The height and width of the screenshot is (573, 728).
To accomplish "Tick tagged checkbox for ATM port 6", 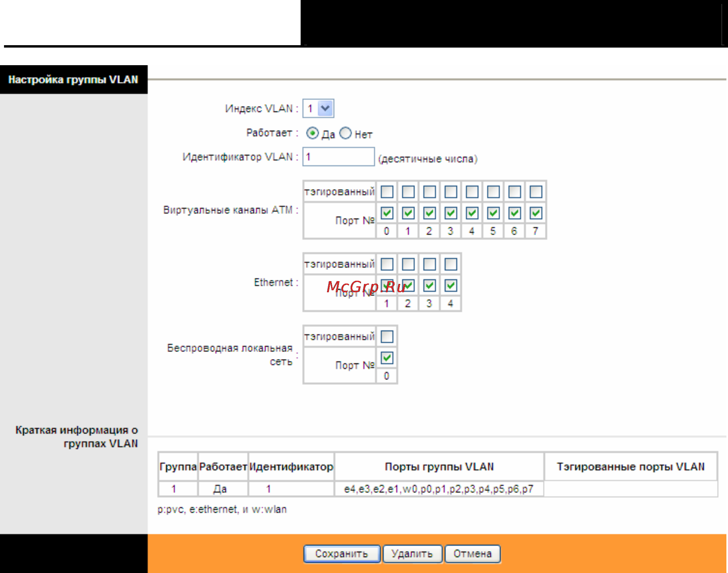I will 515,192.
